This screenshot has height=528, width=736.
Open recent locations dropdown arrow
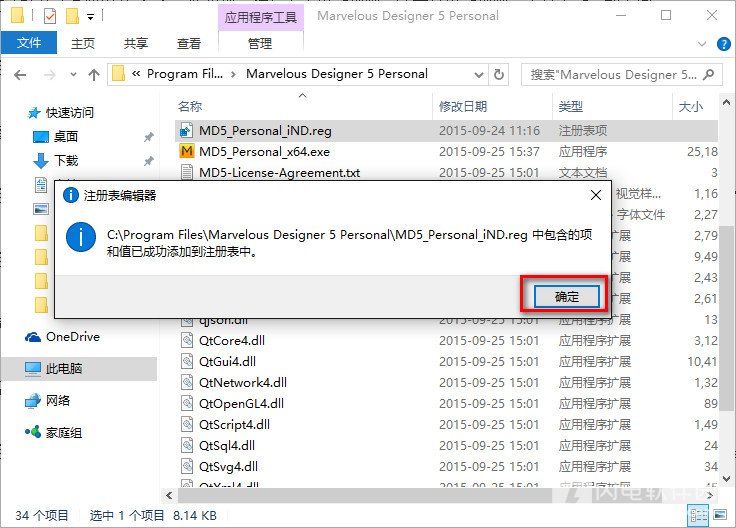(x=73, y=75)
